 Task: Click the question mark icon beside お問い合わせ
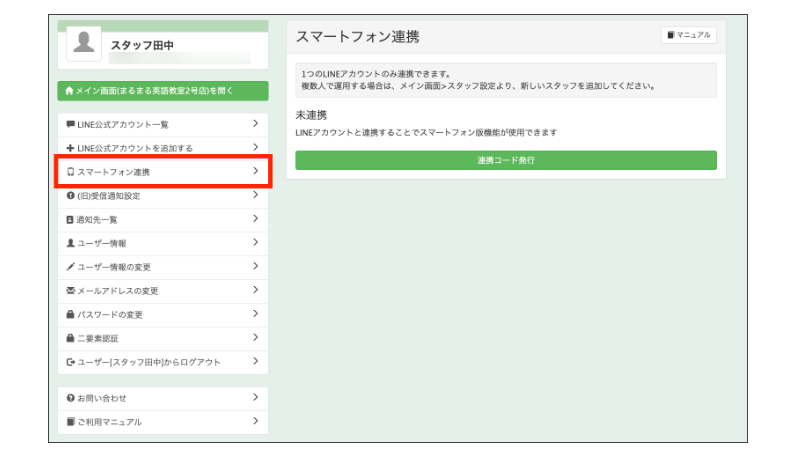click(70, 398)
